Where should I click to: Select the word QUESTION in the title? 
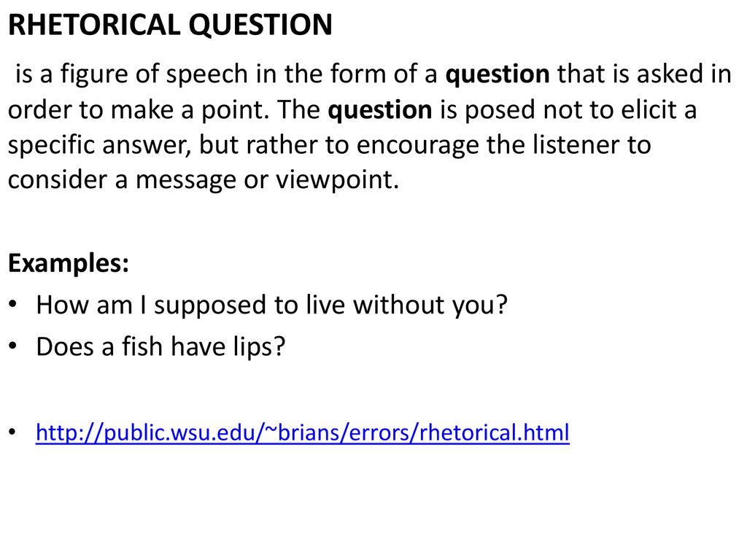260,25
